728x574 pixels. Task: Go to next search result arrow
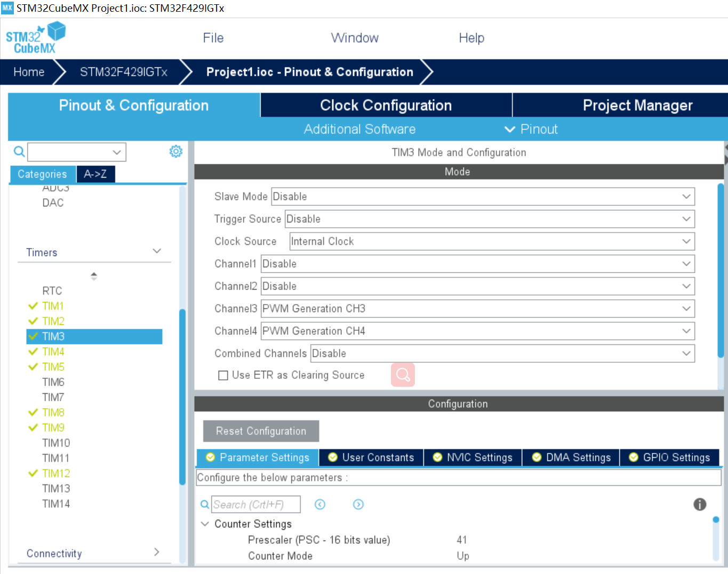[358, 504]
